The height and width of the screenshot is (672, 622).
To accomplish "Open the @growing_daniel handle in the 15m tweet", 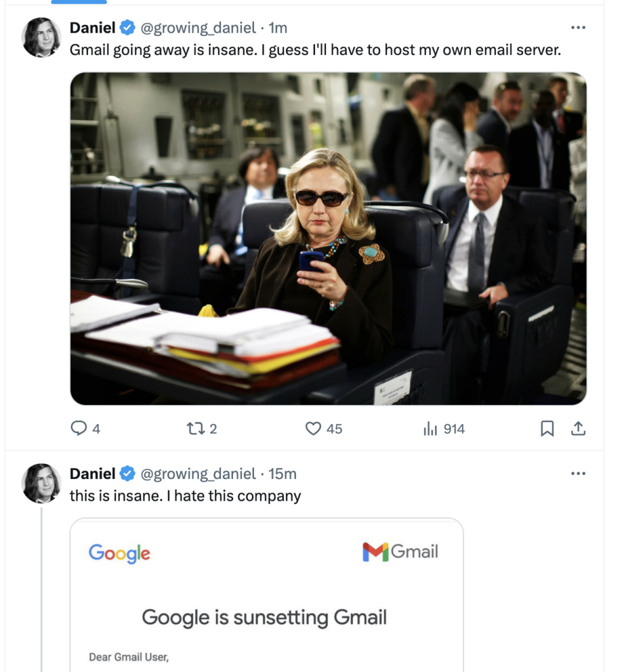I will click(x=198, y=474).
